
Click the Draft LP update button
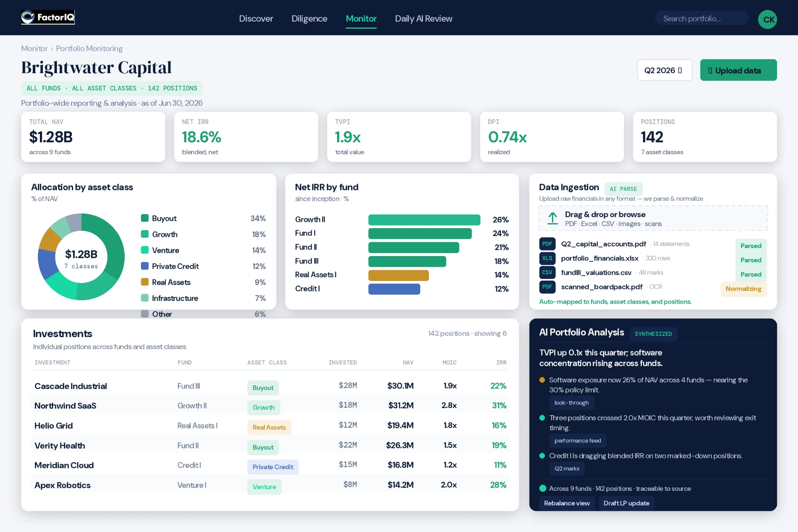pyautogui.click(x=626, y=503)
